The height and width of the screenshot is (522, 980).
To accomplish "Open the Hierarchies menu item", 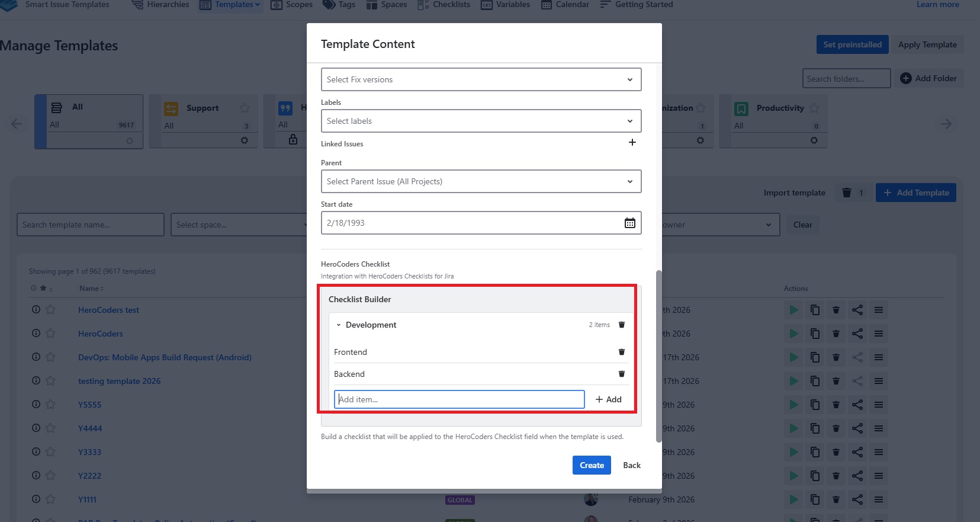I will tap(160, 5).
